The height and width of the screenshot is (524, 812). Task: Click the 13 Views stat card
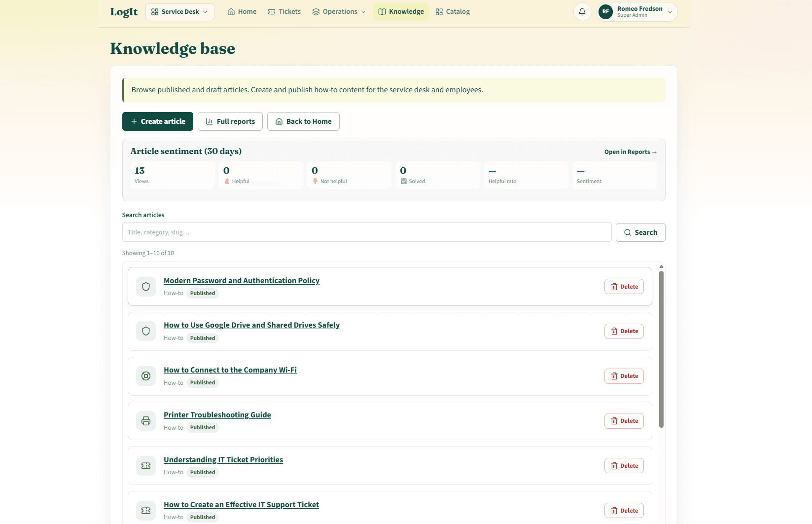point(173,175)
